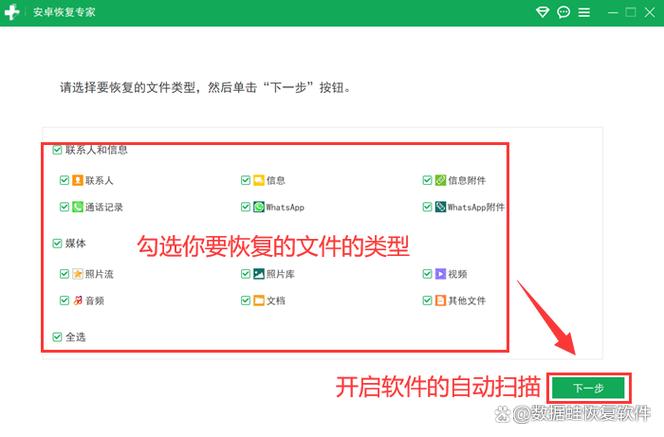The height and width of the screenshot is (437, 664).
Task: Uncheck the 音频 checkbox
Action: [x=64, y=300]
